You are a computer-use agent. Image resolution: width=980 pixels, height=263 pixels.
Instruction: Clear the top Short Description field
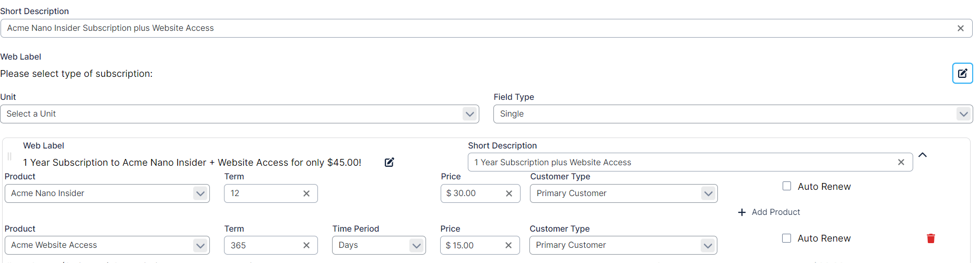tap(960, 28)
